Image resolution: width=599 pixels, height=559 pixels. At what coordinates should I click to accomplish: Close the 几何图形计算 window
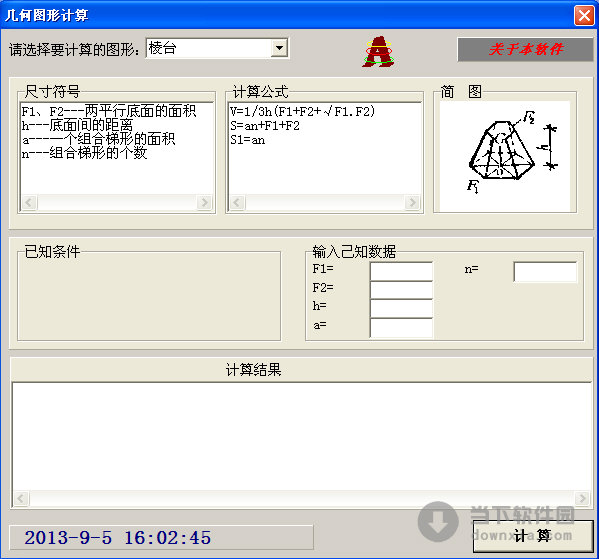pyautogui.click(x=584, y=16)
